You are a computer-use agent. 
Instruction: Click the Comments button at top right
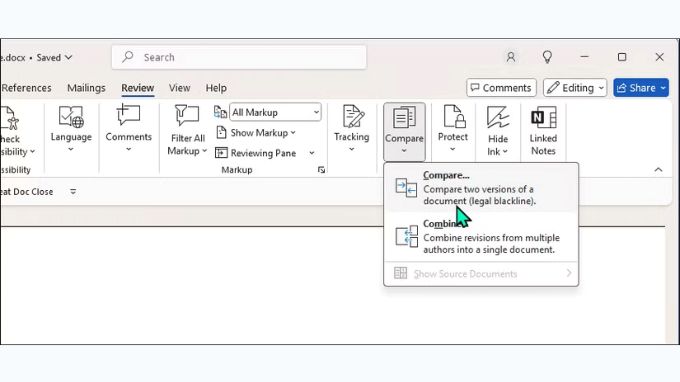coord(501,88)
